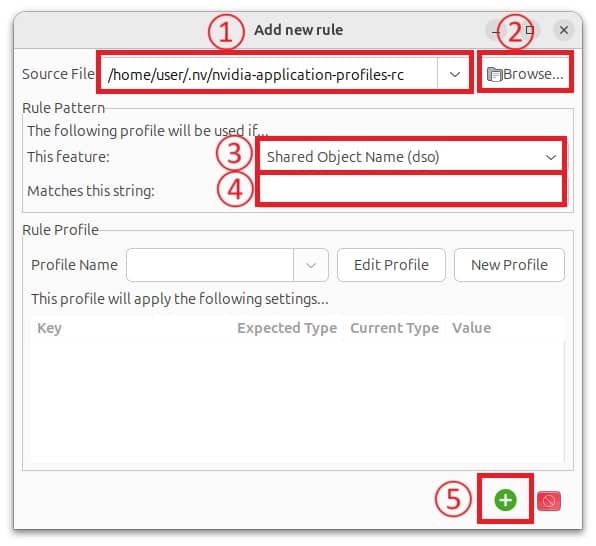
Task: Click the Matches this string input field
Action: tap(411, 189)
